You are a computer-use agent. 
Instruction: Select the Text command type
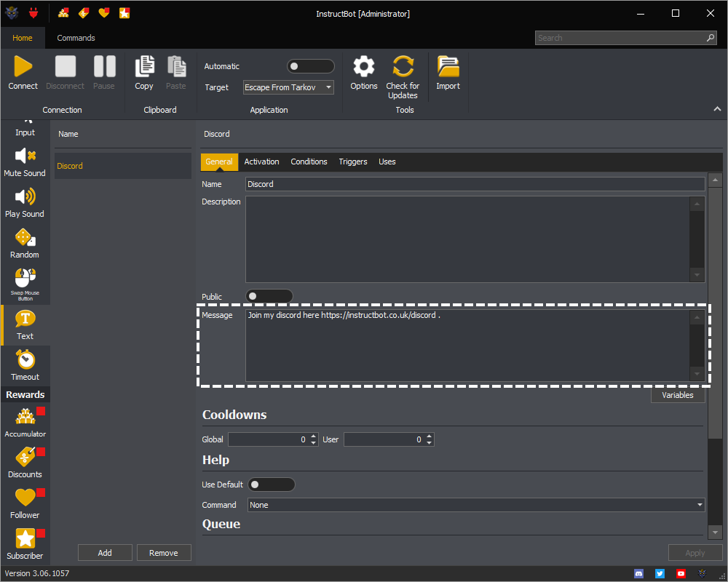pyautogui.click(x=25, y=325)
